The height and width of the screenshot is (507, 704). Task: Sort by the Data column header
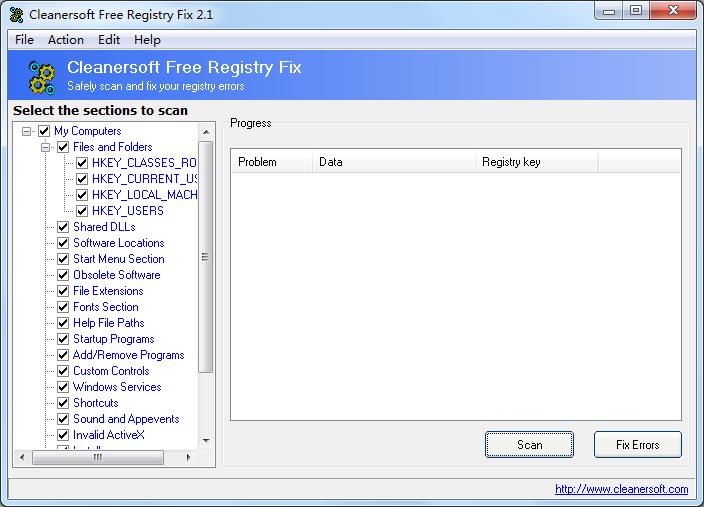[394, 162]
